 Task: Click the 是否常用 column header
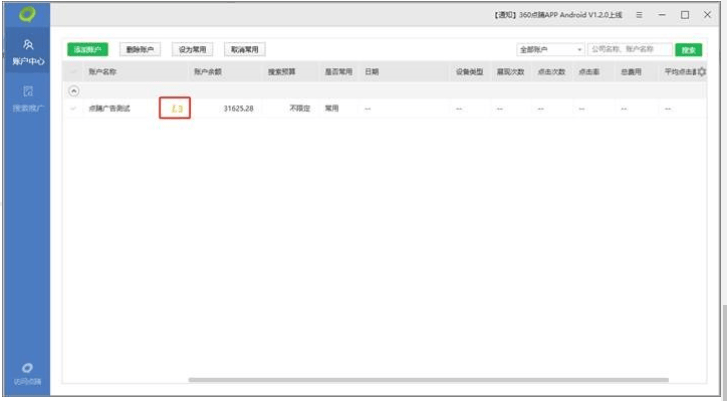(x=338, y=72)
